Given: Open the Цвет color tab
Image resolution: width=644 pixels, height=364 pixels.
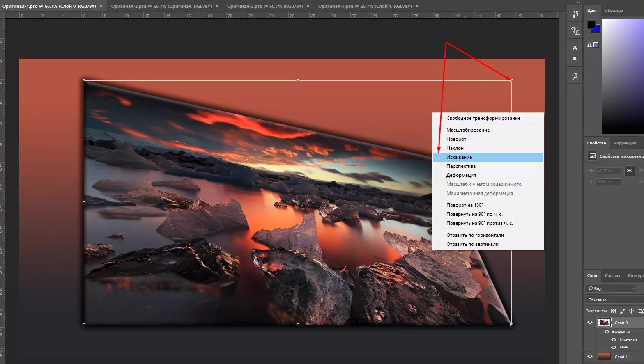Looking at the screenshot, I should click(592, 11).
